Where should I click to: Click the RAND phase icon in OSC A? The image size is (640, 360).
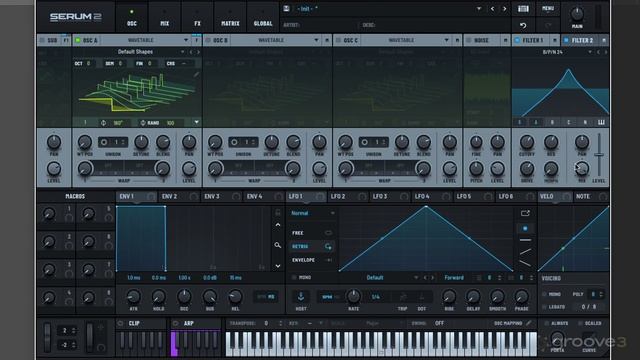tap(143, 123)
